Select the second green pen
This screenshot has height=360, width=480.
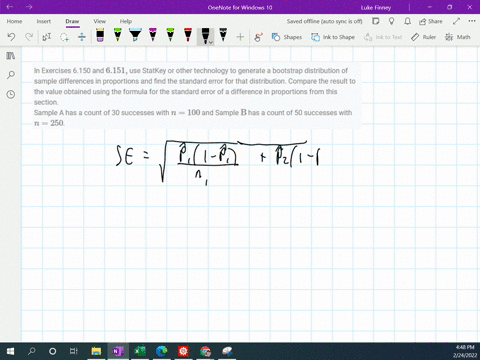(x=170, y=35)
